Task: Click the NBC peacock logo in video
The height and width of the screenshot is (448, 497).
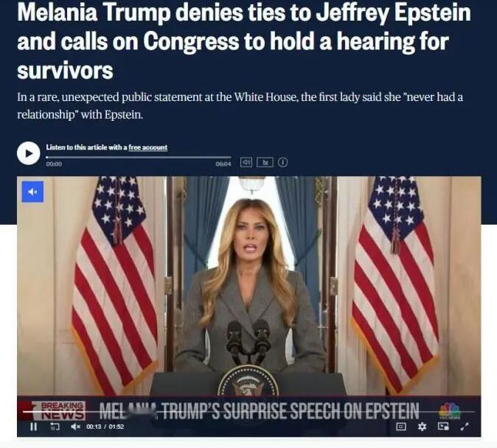Action: (x=449, y=410)
